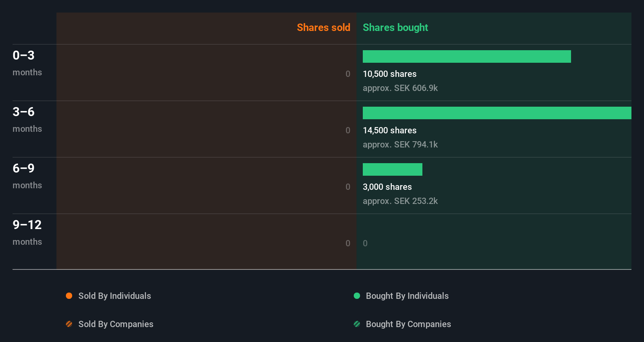644x342 pixels.
Task: Click the green 14,500 shares bar
Action: pos(497,113)
